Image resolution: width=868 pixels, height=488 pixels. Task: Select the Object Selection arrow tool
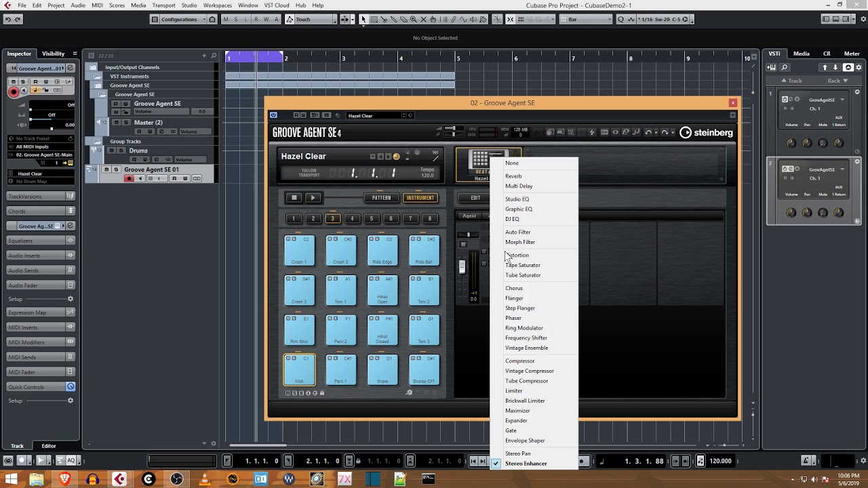pyautogui.click(x=363, y=20)
